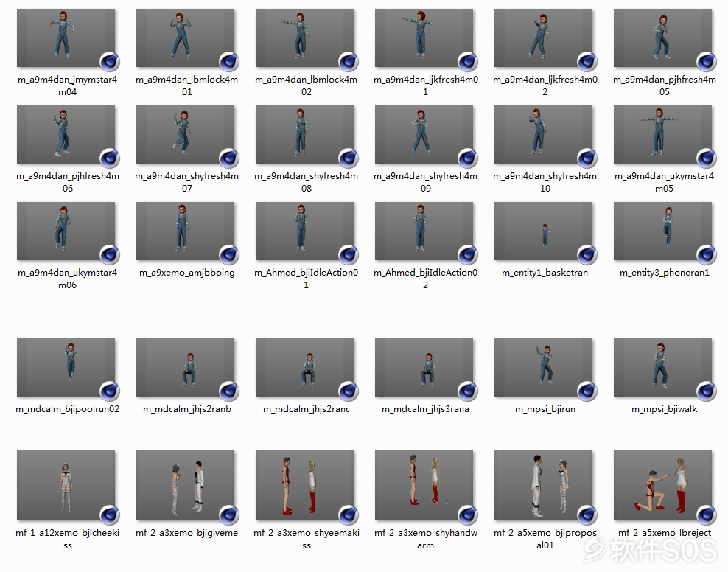
Task: Click file name text m_a9m4dan_pjhfresh4m06
Action: coord(68,182)
